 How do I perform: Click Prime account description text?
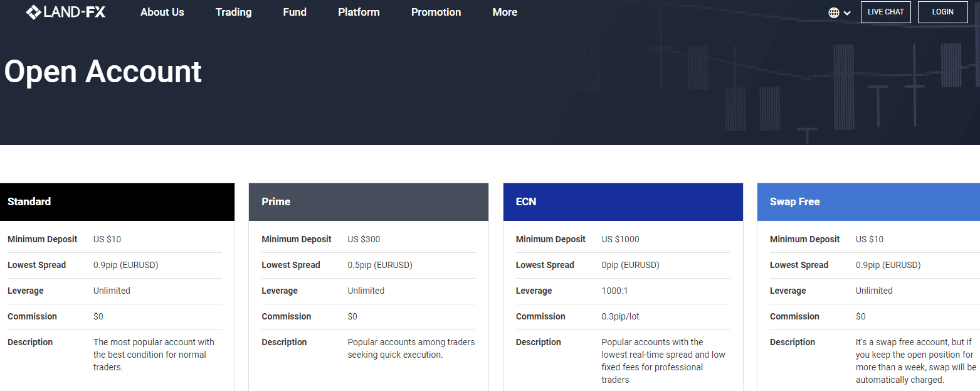click(411, 348)
